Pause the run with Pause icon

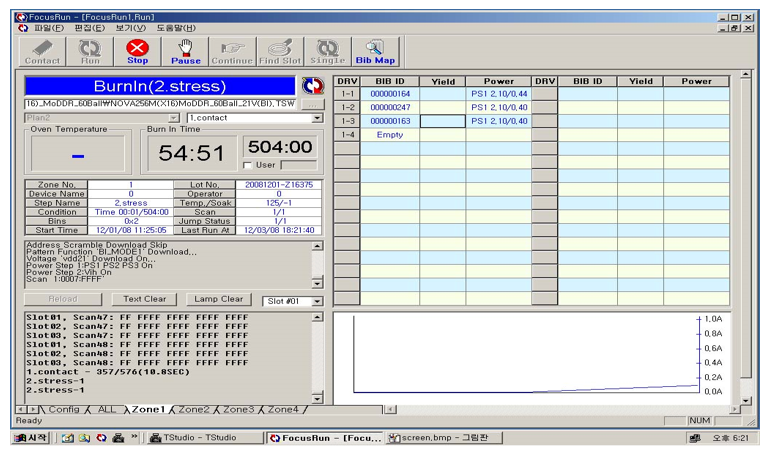(186, 52)
